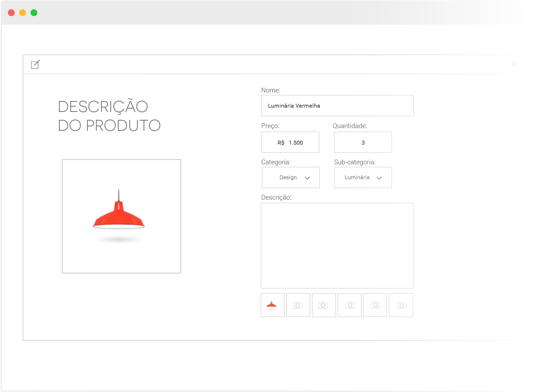This screenshot has height=392, width=548.
Task: Click the Descrição: label text
Action: click(x=276, y=198)
